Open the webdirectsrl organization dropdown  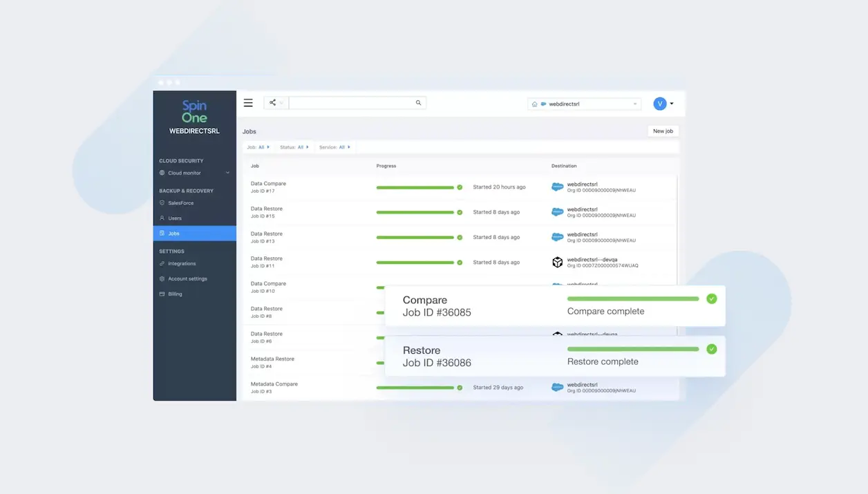(585, 104)
